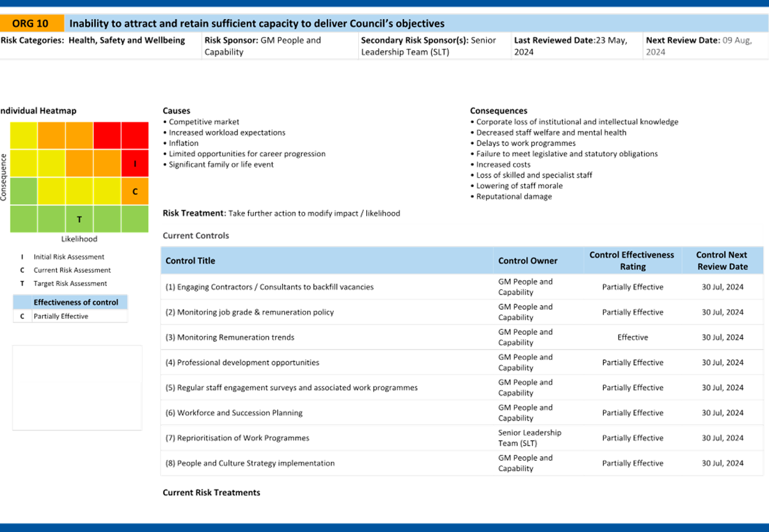Image resolution: width=769 pixels, height=532 pixels.
Task: Click the Initial Risk Assessment legend entry
Action: click(x=69, y=257)
